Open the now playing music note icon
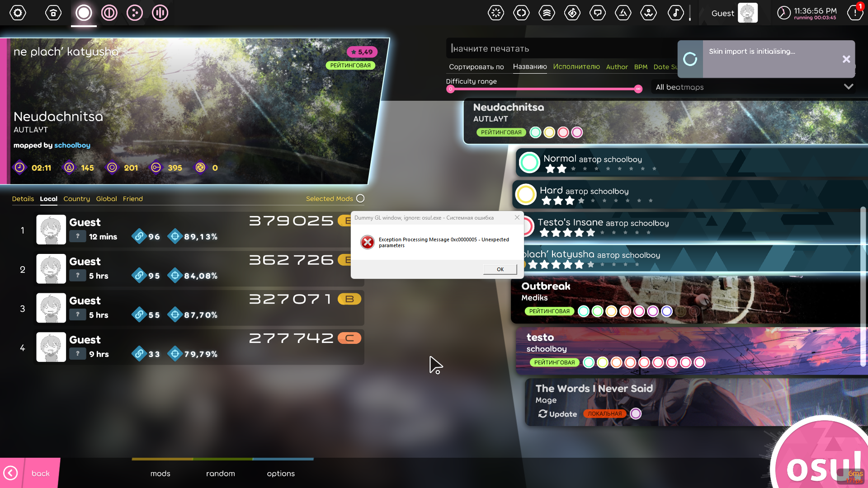The image size is (868, 488). tap(675, 13)
